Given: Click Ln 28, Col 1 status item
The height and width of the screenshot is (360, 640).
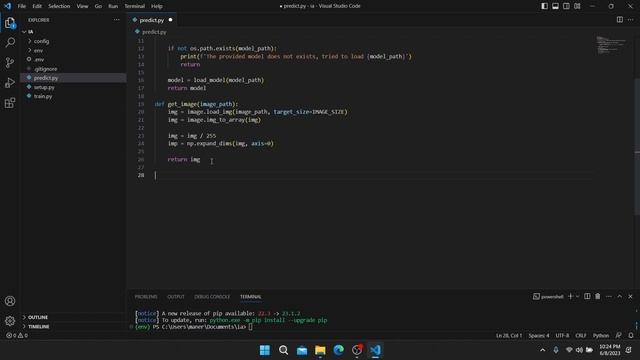Looking at the screenshot, I should pos(509,336).
